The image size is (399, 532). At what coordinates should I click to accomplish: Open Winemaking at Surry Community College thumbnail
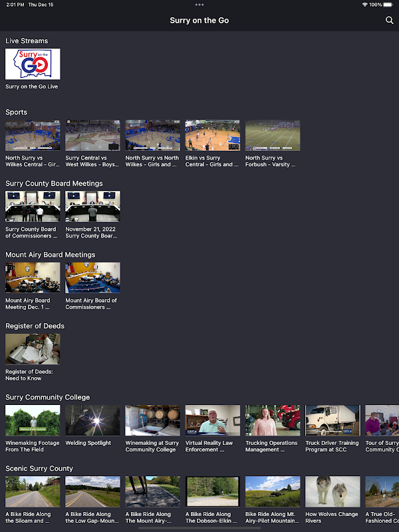[153, 420]
